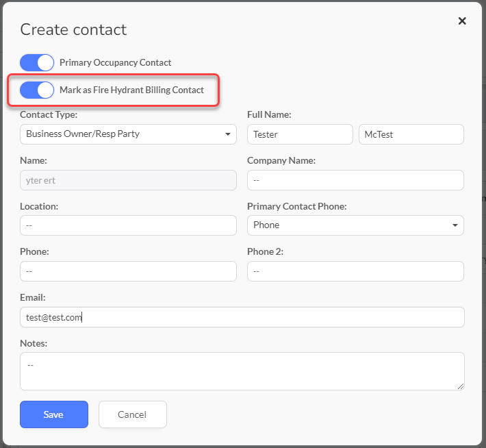The image size is (486, 448).
Task: Click the last name field containing McTest
Action: point(411,134)
